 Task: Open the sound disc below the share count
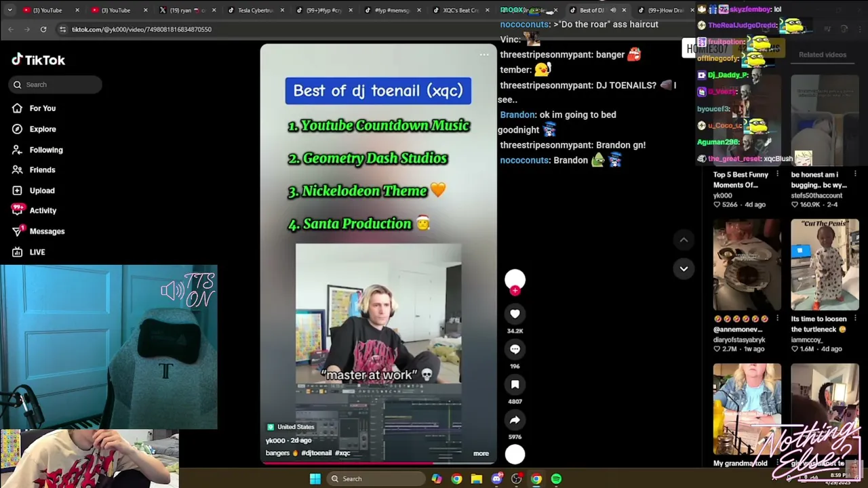point(515,454)
